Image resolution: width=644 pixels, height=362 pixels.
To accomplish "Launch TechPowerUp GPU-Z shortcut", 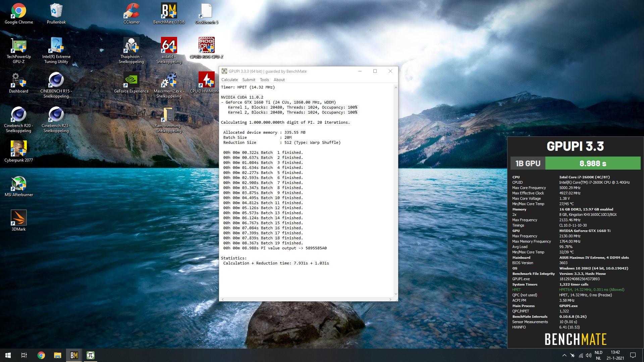I will click(x=19, y=51).
